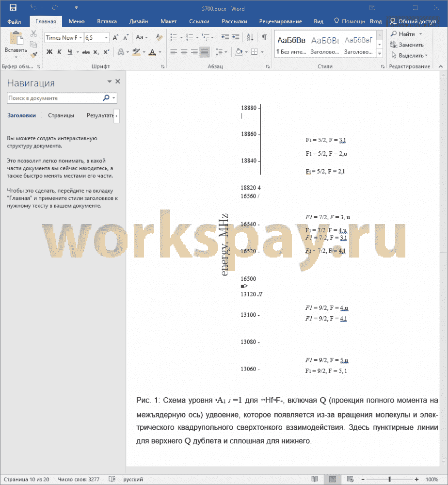Go to the Рецензирование tab
The height and width of the screenshot is (485, 448).
[x=280, y=21]
